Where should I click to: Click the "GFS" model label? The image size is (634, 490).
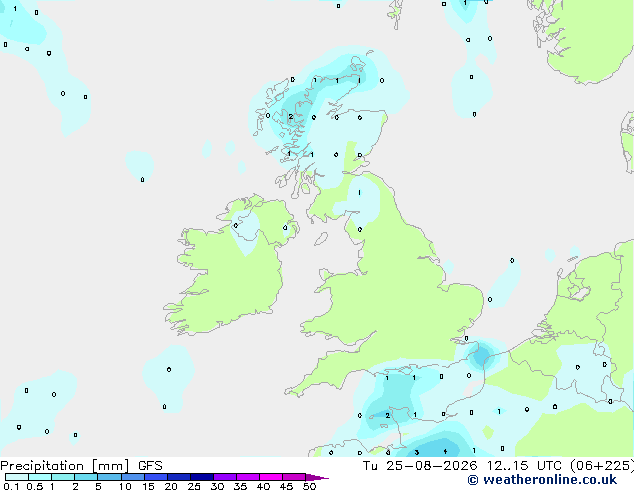click(x=150, y=466)
